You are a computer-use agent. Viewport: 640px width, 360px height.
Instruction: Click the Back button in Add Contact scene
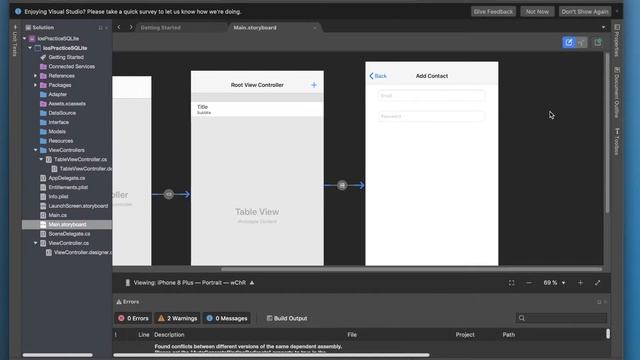click(378, 76)
